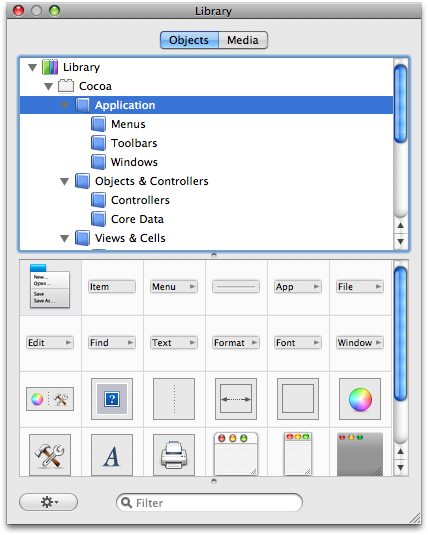Image resolution: width=428 pixels, height=535 pixels.
Task: Collapse the Library tree root
Action: point(32,67)
